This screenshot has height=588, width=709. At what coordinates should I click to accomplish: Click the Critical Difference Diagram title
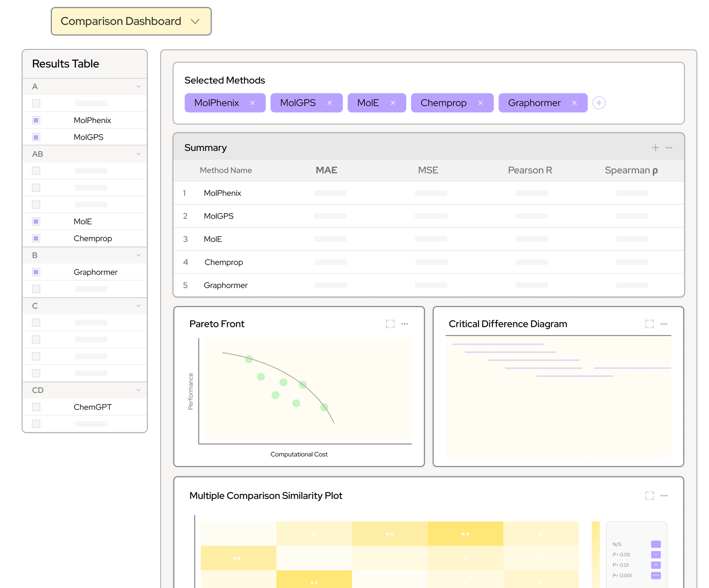click(x=508, y=324)
